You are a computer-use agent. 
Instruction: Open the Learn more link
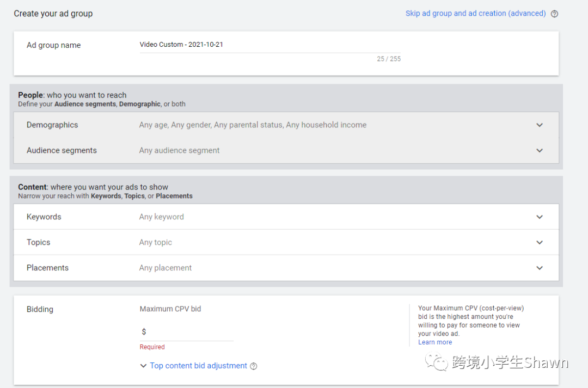point(435,342)
